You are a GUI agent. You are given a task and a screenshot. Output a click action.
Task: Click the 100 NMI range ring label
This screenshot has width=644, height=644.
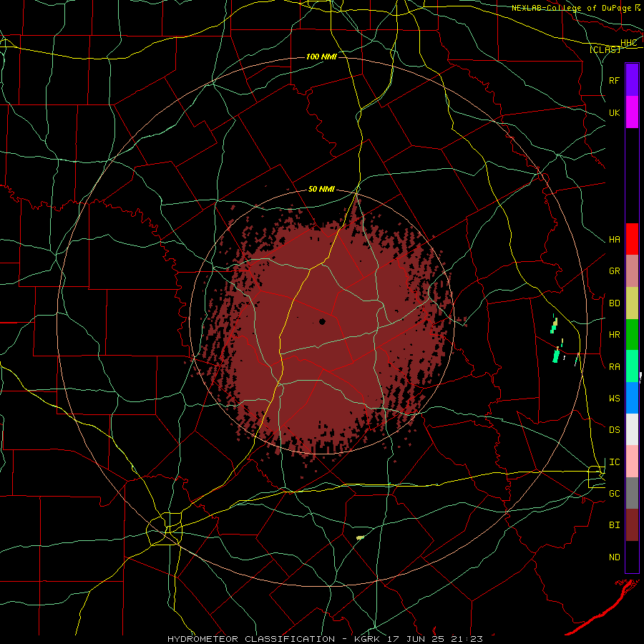pos(321,57)
